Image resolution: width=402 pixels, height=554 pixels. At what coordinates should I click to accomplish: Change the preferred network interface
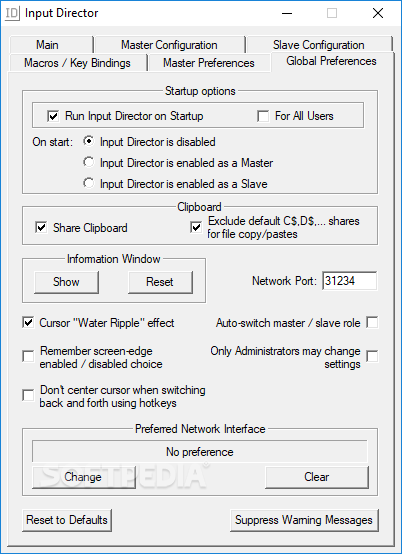84,477
